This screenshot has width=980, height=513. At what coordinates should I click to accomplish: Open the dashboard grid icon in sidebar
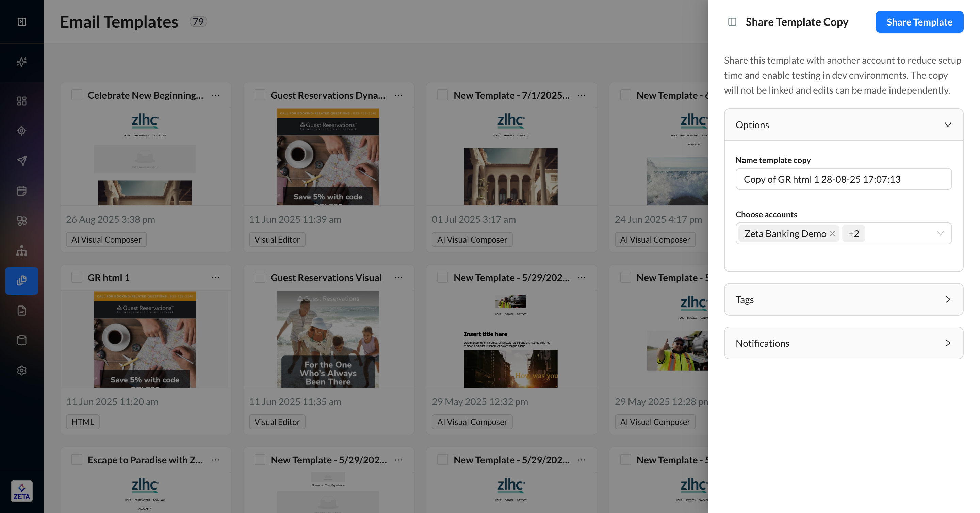pyautogui.click(x=22, y=101)
